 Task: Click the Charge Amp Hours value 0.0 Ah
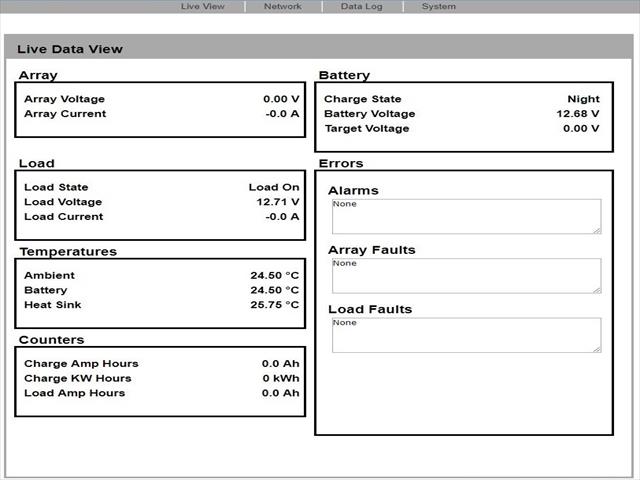281,364
